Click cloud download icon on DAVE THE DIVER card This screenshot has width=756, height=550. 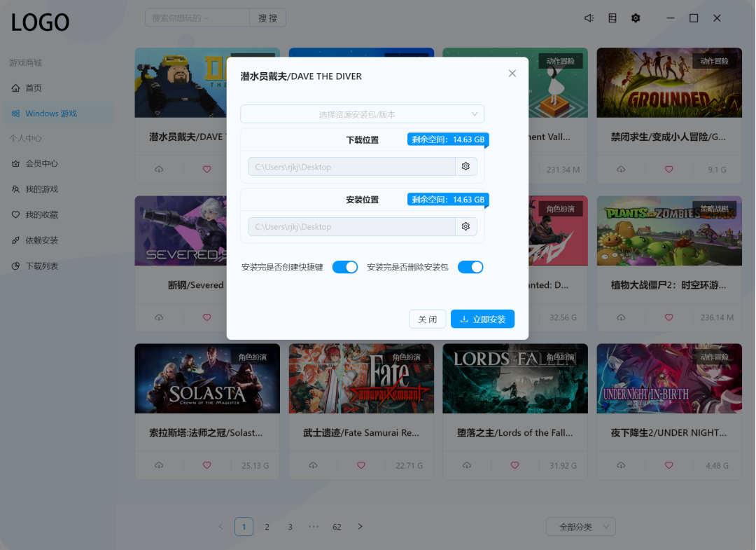[159, 170]
